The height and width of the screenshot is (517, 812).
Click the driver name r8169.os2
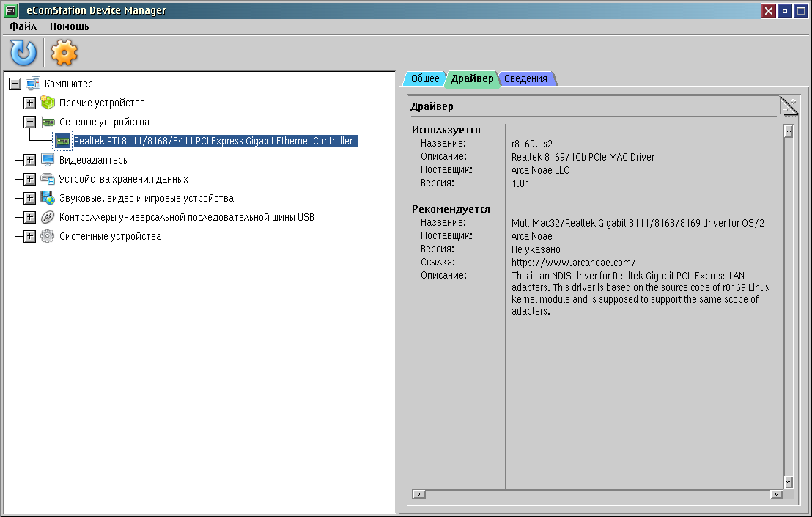tap(532, 144)
